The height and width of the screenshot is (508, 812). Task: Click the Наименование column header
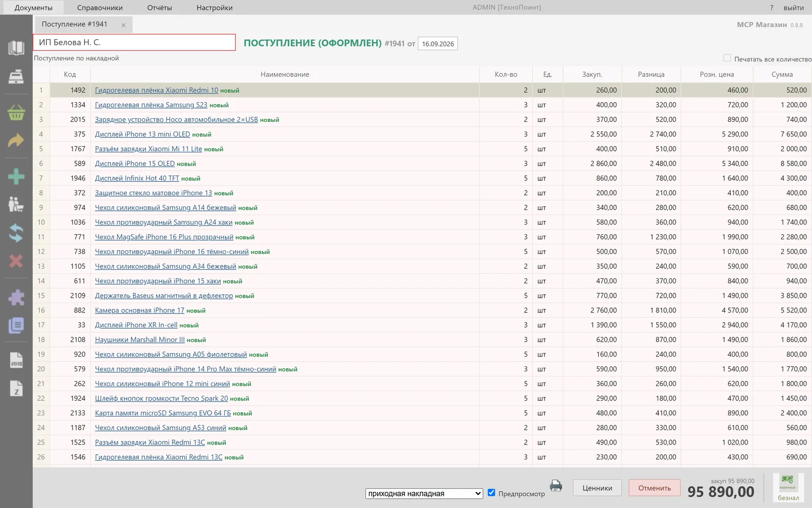pos(285,74)
